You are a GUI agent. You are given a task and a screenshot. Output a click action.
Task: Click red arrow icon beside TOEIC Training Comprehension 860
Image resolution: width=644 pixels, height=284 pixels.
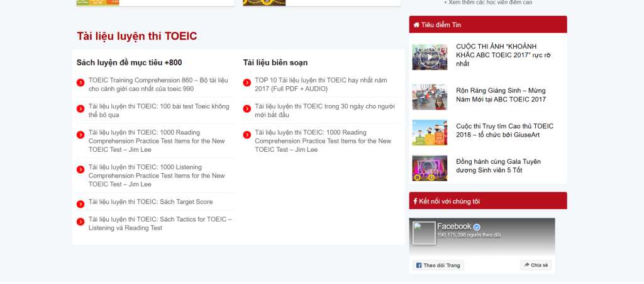[x=80, y=82]
